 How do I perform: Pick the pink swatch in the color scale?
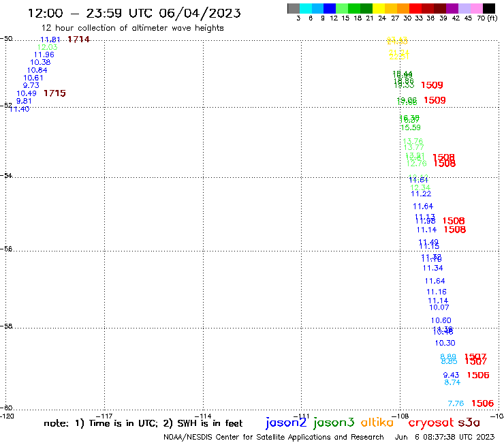point(476,8)
